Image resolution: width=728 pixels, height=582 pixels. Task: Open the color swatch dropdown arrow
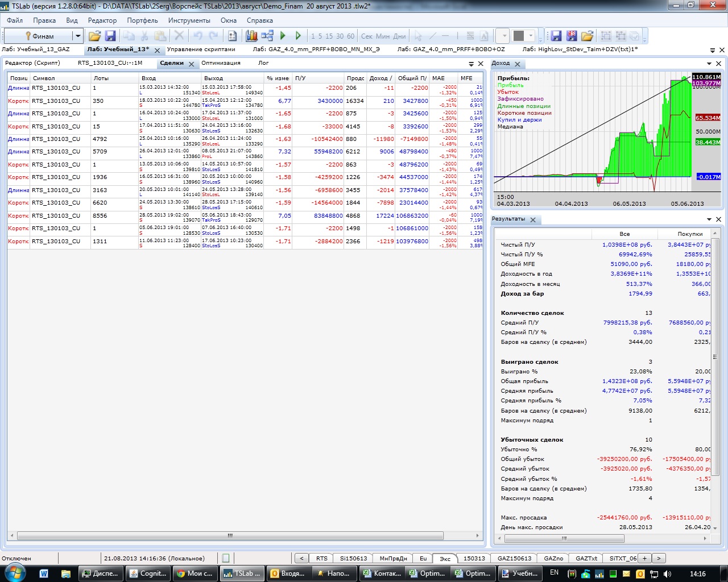531,36
